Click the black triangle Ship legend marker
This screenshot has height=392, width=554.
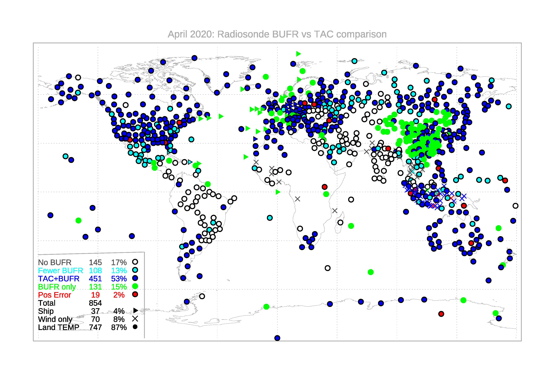[136, 310]
